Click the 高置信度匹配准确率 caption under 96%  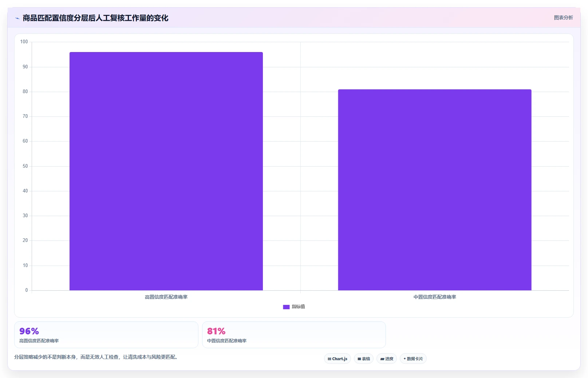click(x=39, y=341)
